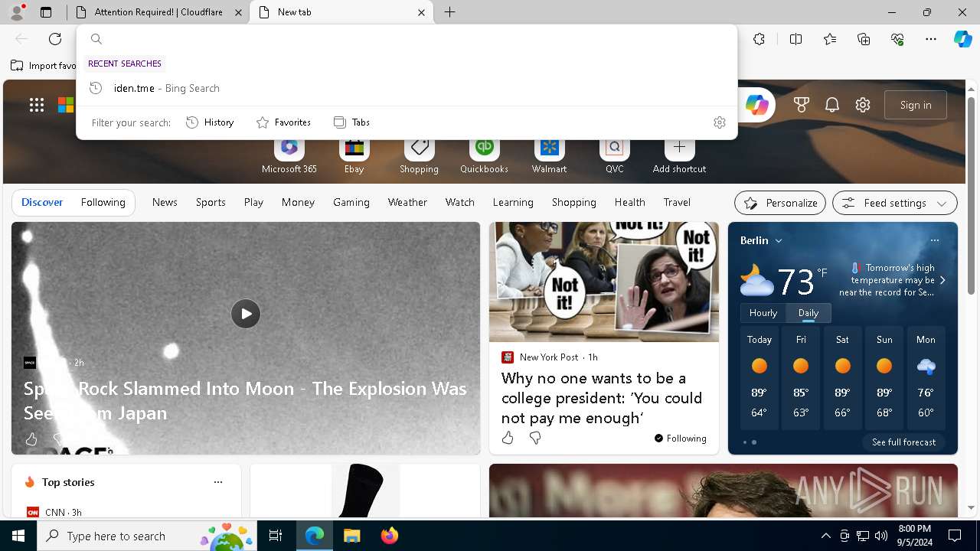The image size is (980, 551).
Task: Open Task View in taskbar
Action: [x=276, y=536]
